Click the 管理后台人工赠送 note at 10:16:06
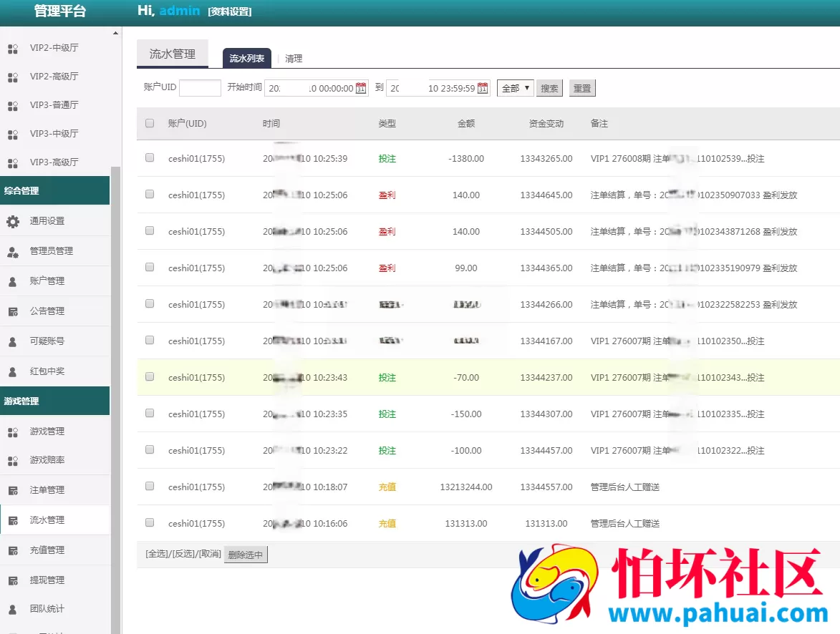 pyautogui.click(x=624, y=523)
